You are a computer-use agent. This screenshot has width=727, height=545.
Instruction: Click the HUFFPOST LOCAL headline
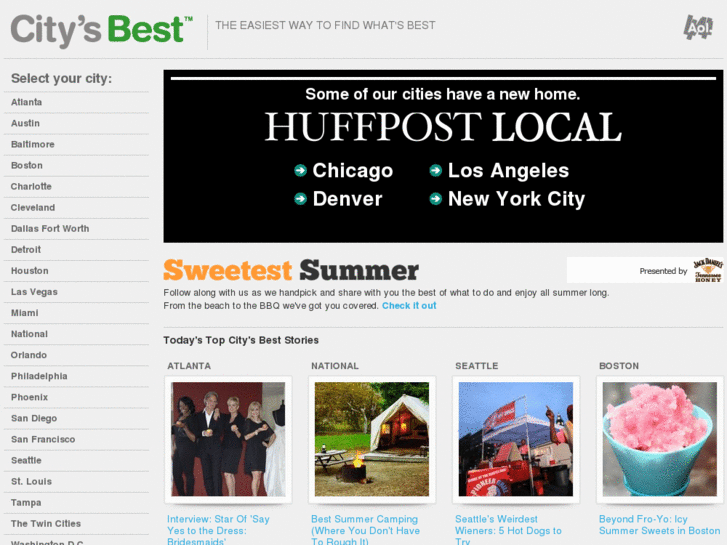(x=443, y=127)
